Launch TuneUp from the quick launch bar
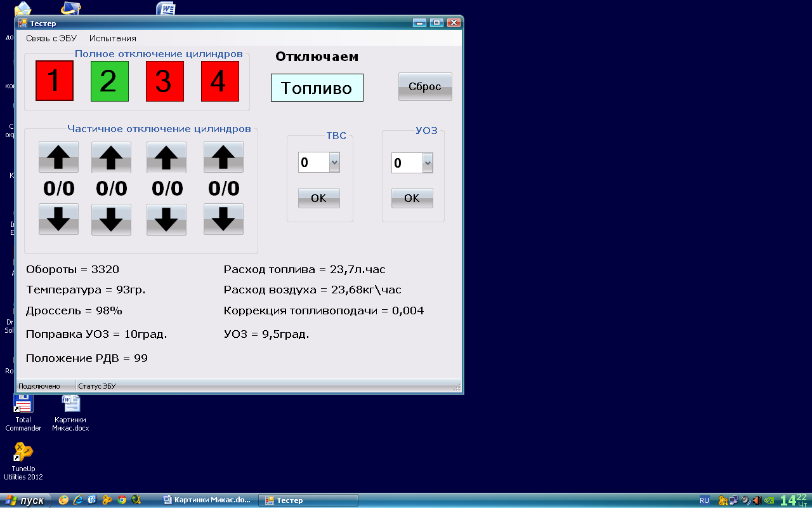The height and width of the screenshot is (508, 812). [x=107, y=500]
